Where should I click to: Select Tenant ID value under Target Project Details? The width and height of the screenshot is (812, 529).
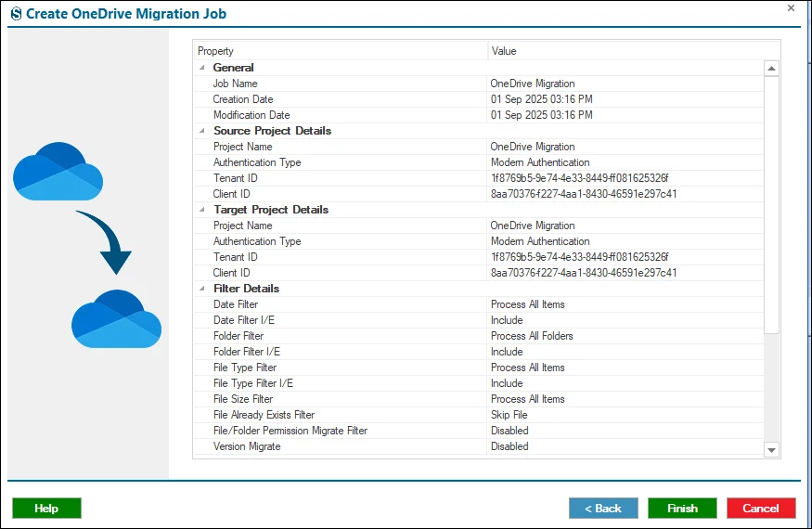[579, 257]
